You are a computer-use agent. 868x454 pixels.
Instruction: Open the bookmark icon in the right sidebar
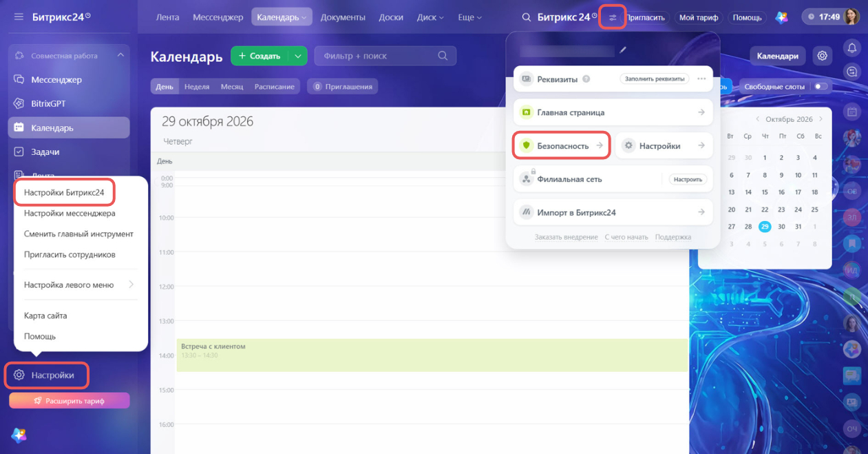pyautogui.click(x=852, y=243)
